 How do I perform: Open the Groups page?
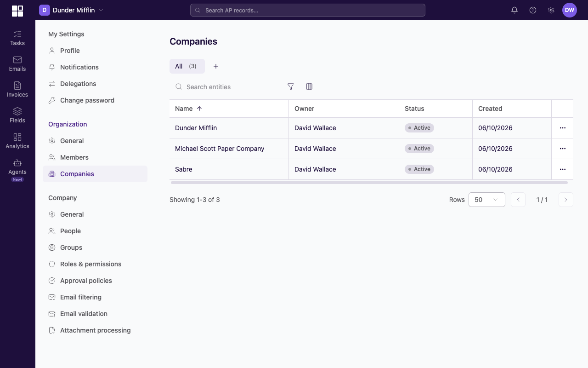click(x=95, y=247)
